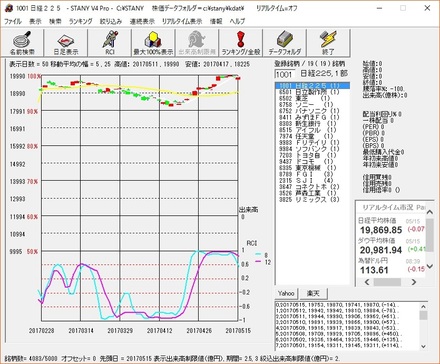Open the ヘルプ menu
440x364 pixels.
(x=237, y=21)
